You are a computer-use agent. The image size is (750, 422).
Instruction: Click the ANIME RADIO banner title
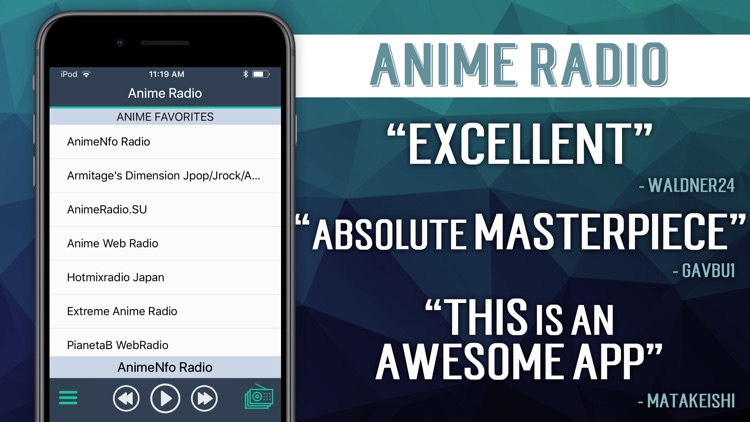tap(519, 65)
